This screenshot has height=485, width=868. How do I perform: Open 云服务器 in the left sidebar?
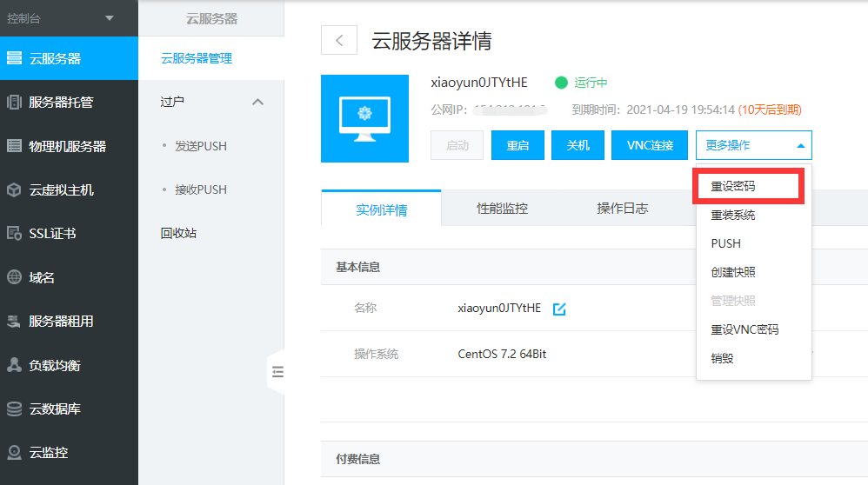[69, 58]
